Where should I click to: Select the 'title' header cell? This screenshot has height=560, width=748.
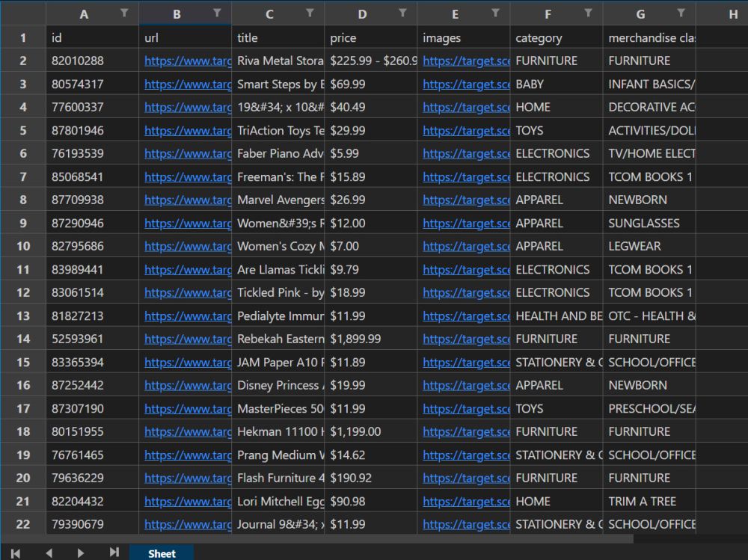tap(278, 37)
